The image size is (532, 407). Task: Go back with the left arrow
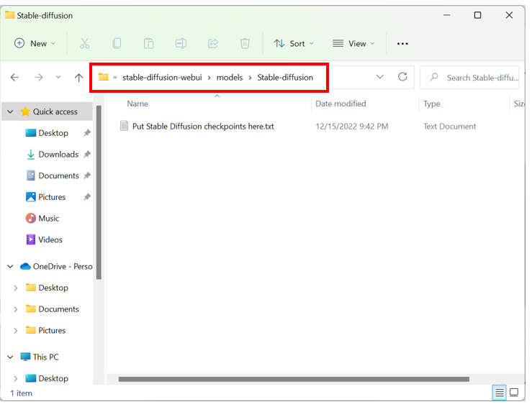14,78
